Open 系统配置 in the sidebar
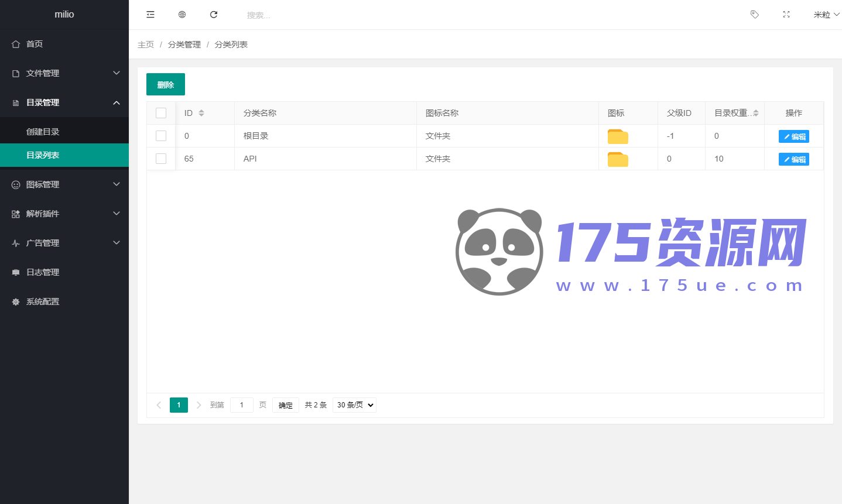This screenshot has height=504, width=842. [x=64, y=301]
